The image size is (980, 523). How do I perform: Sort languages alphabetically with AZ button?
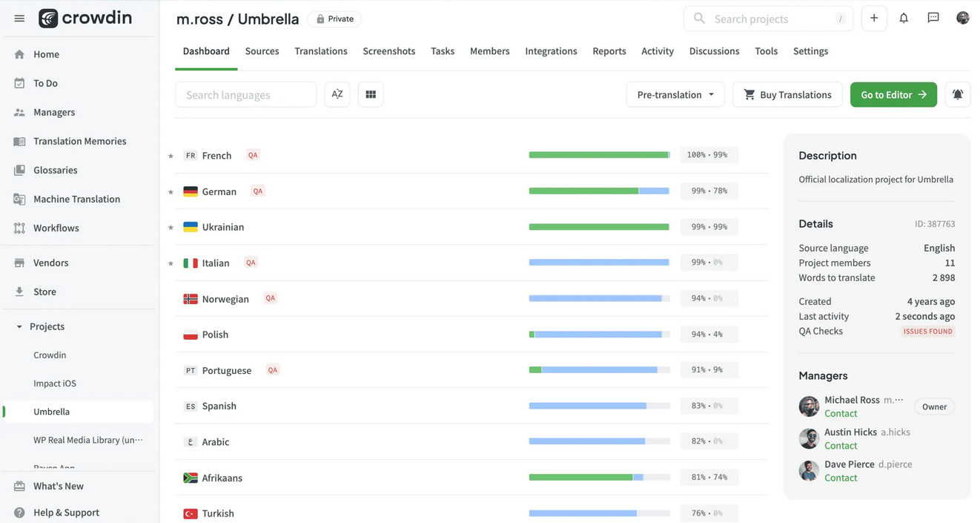337,94
